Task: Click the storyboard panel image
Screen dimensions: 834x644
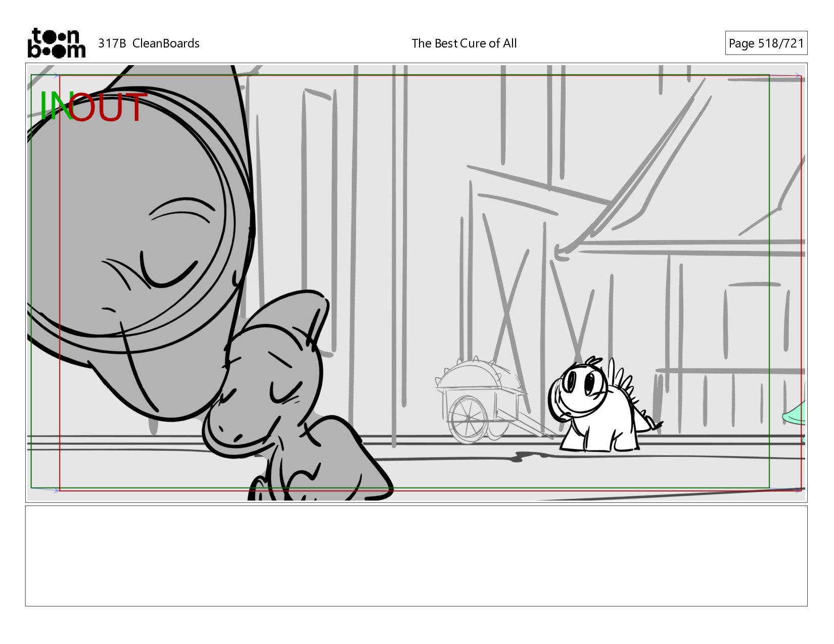Action: click(416, 282)
